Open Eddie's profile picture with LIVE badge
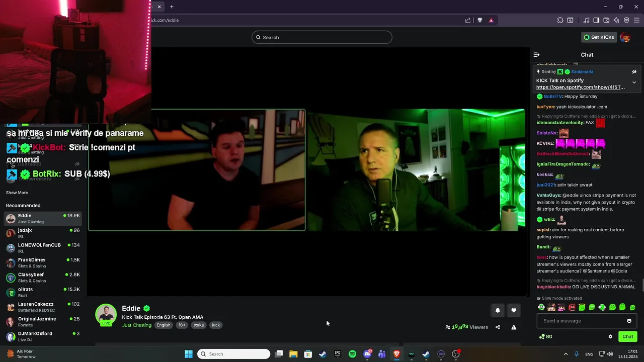Screen dimensions: 644x362 click(x=106, y=315)
